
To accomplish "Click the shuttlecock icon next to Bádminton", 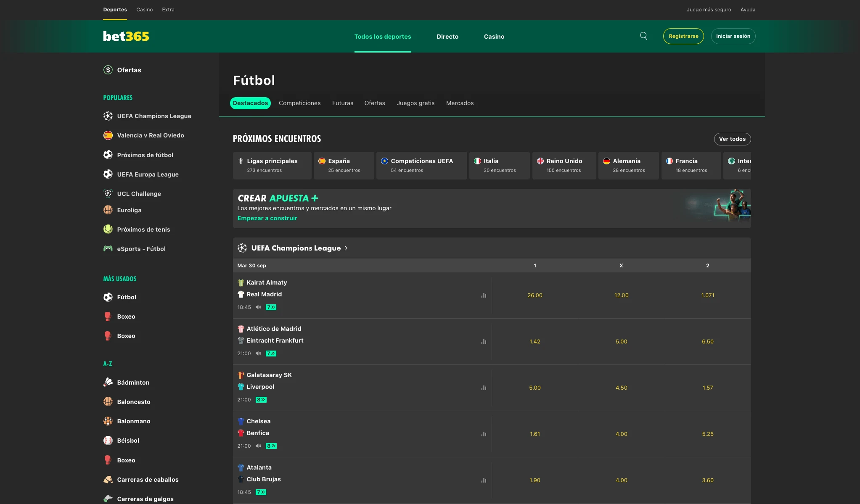I will pos(108,382).
